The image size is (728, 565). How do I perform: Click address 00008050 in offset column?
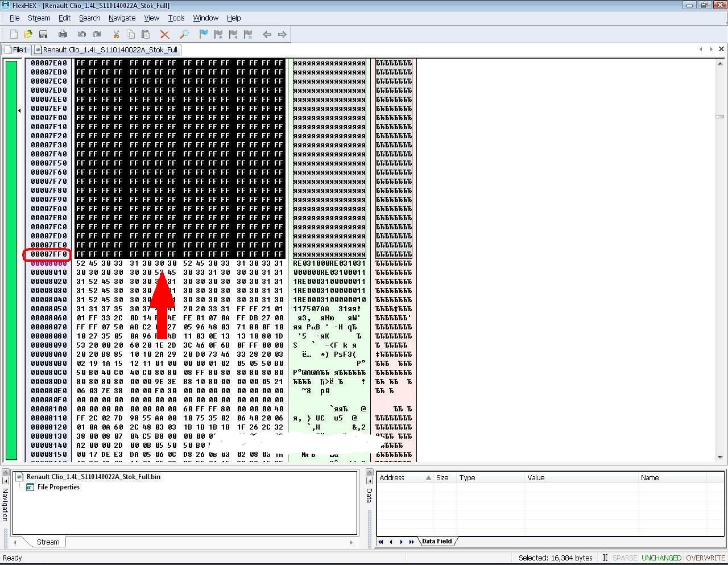click(49, 309)
